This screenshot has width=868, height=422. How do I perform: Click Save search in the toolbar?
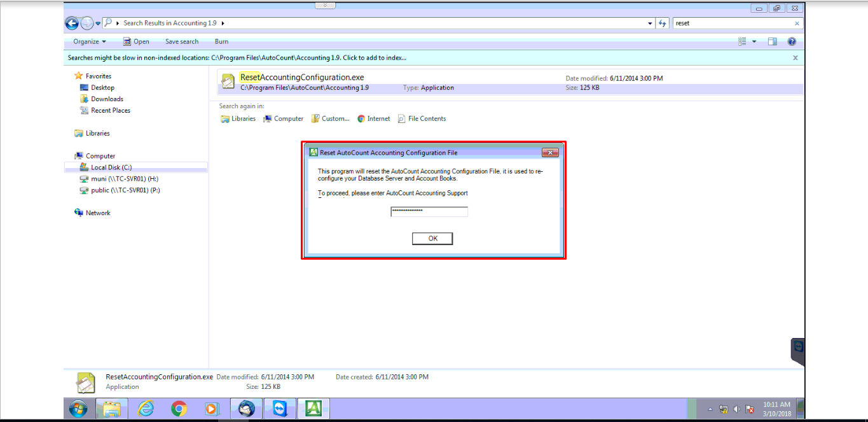point(182,41)
